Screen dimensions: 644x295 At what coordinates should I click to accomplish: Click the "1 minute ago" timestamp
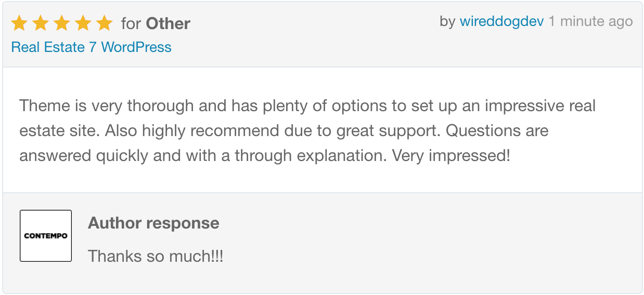tap(590, 21)
